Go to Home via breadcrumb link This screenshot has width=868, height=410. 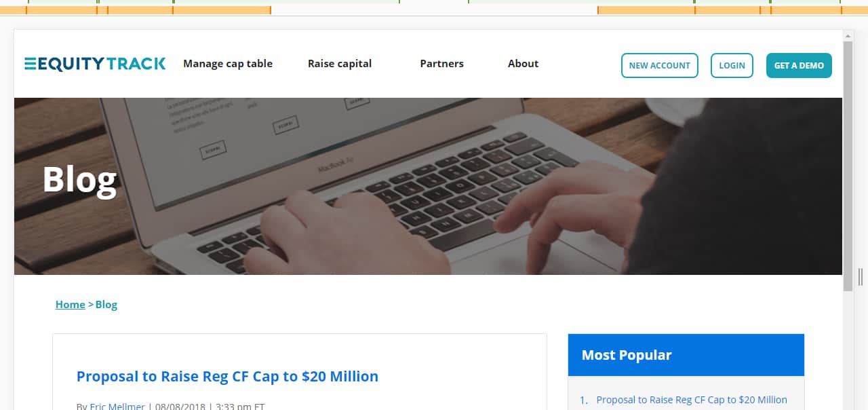pos(71,305)
